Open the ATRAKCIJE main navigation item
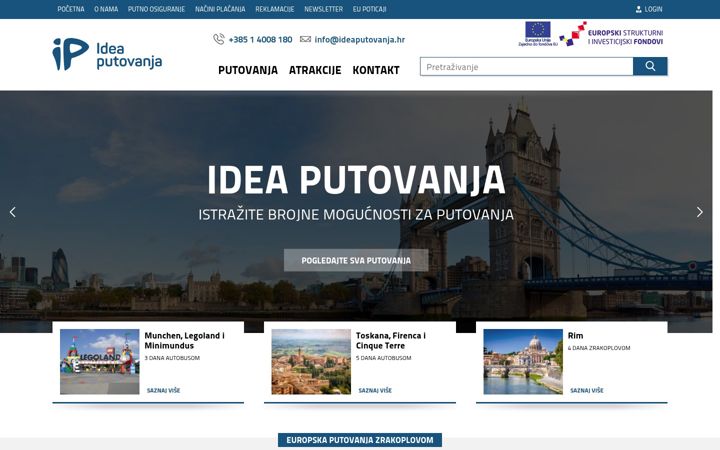 point(315,70)
